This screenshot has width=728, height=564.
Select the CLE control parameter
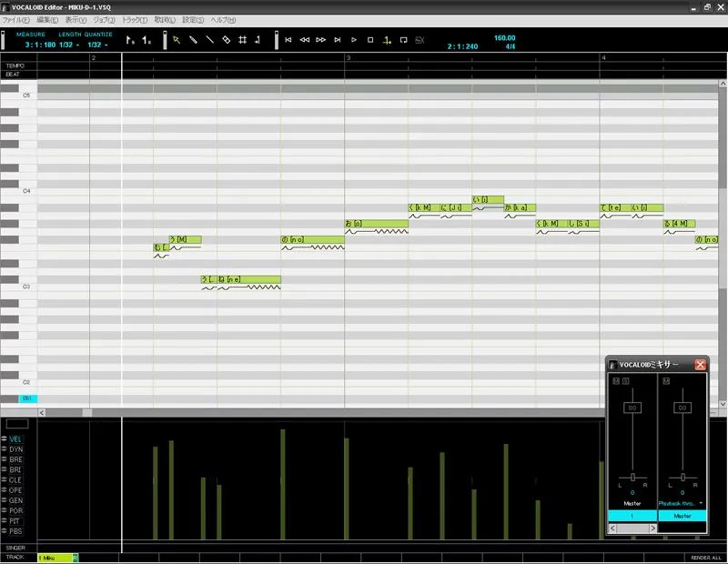(15, 480)
